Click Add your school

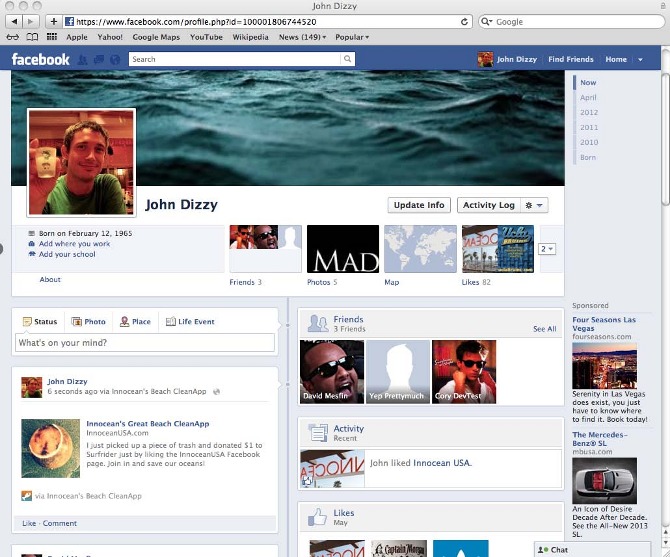pos(67,254)
